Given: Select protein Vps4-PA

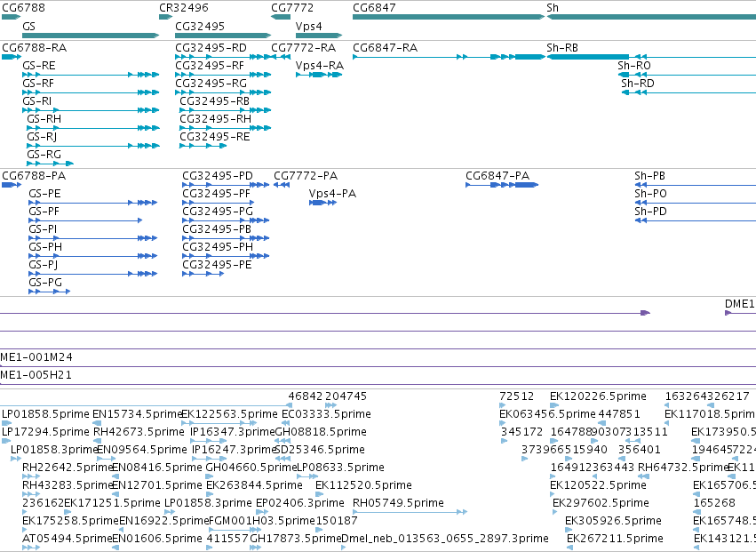Looking at the screenshot, I should coord(332,194).
